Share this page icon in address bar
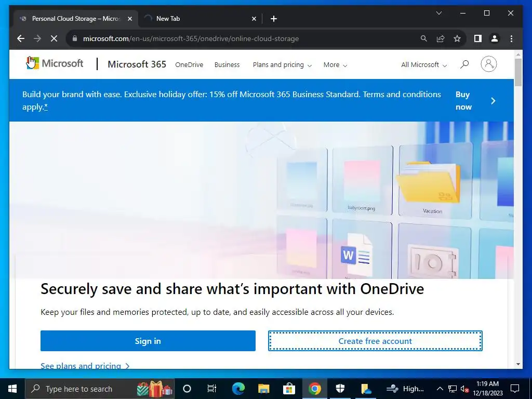532x399 pixels. point(441,38)
